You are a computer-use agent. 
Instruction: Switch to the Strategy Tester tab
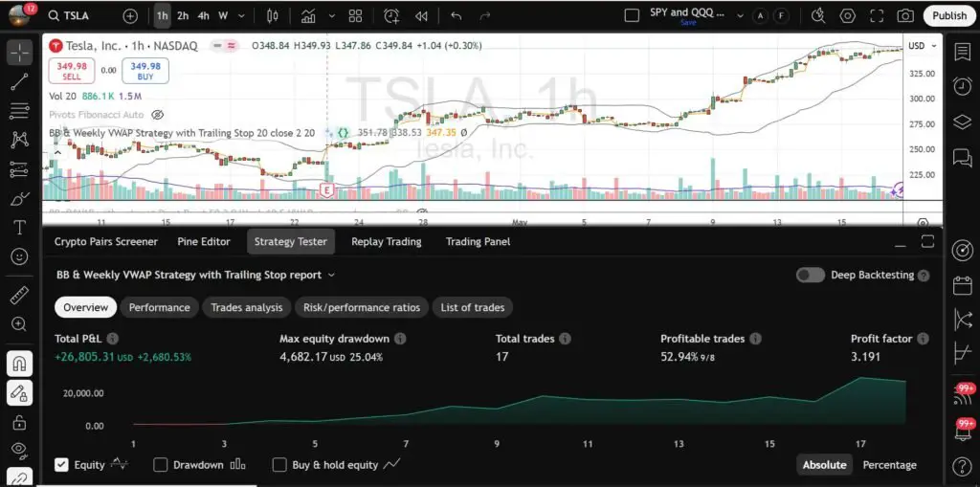pyautogui.click(x=291, y=241)
